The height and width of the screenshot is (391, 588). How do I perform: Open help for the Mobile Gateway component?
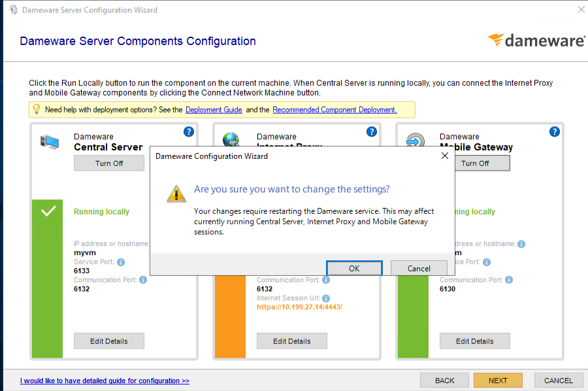tap(554, 131)
